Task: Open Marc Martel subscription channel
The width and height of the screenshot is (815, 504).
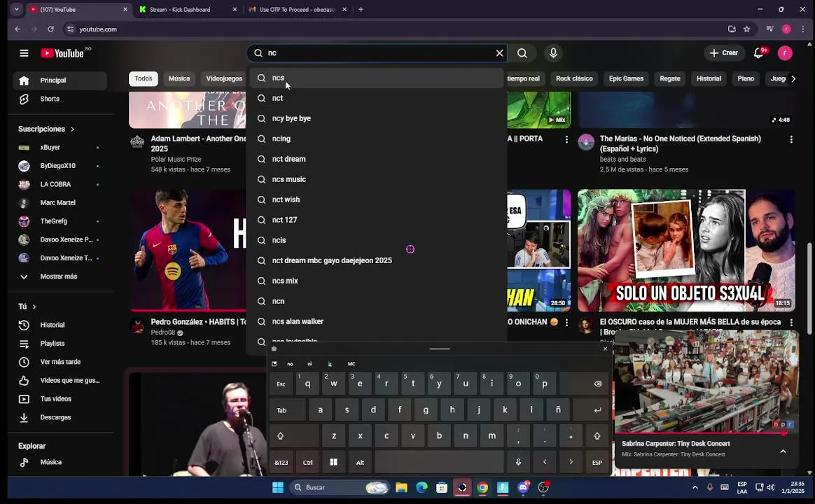Action: (60, 202)
